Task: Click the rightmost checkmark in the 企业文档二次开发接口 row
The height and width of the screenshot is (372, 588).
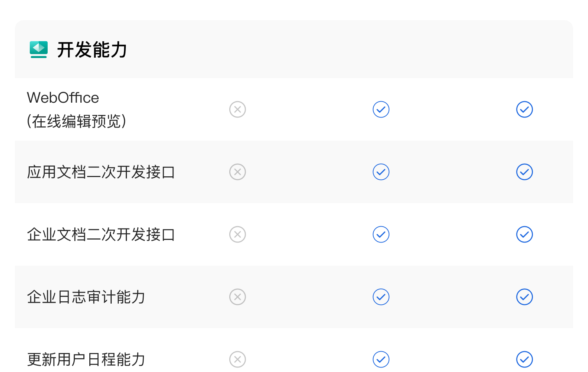Action: 524,234
